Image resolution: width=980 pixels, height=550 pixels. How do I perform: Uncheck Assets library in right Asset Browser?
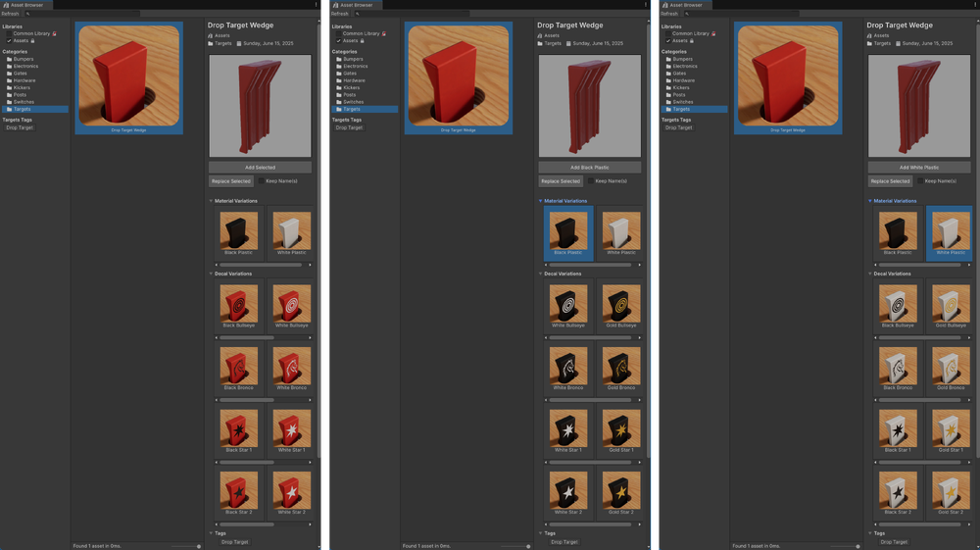point(668,40)
